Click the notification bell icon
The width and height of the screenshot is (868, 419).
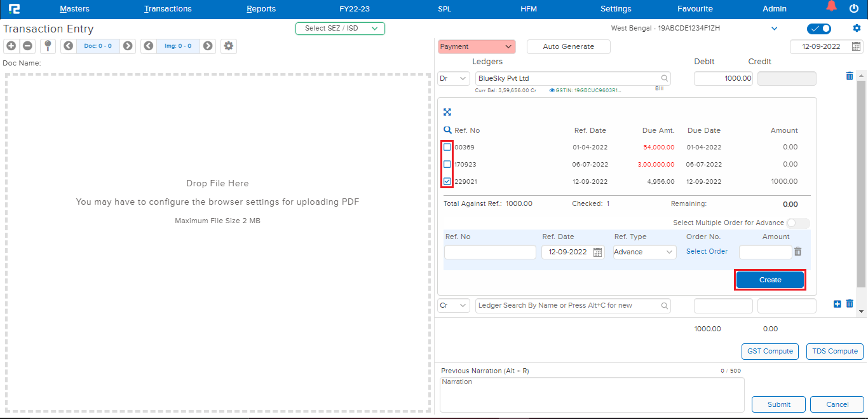[x=832, y=8]
